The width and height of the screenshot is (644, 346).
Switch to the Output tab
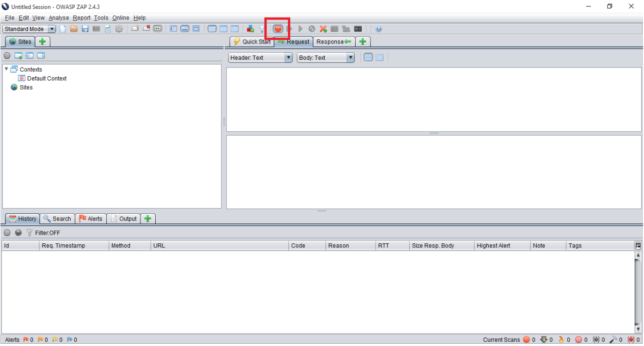123,218
